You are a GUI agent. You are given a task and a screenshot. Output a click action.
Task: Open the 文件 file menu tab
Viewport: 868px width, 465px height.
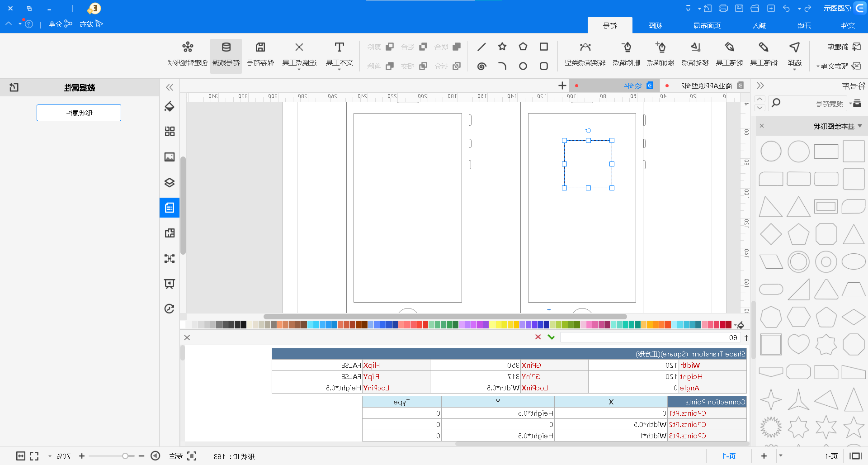848,25
